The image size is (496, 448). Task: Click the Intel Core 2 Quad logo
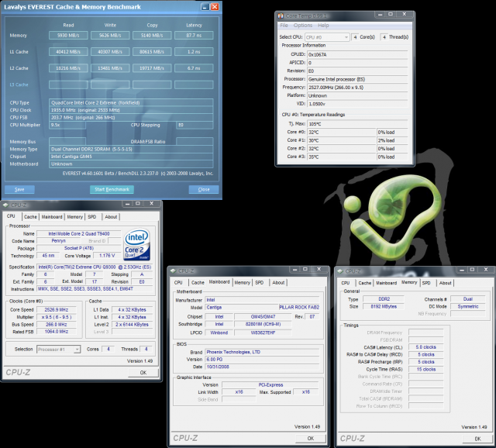137,244
